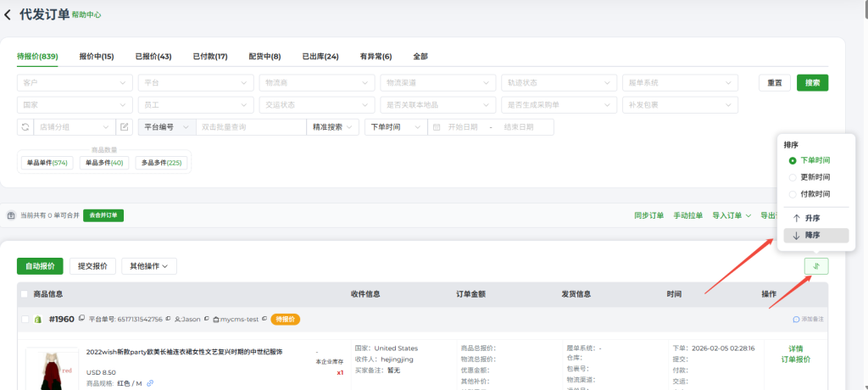Viewport: 868px width, 390px height.
Task: Tick the select-all checkbox in table header
Action: pos(24,294)
